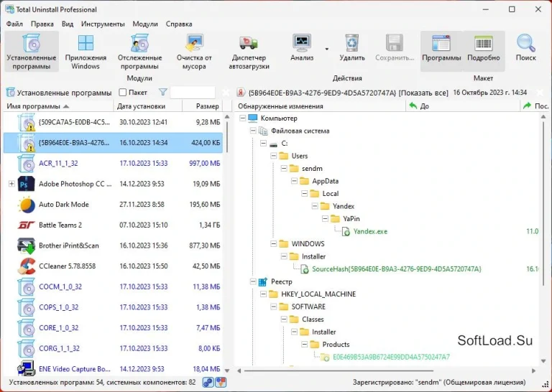Click the Обнаруженные изменения column header

(320, 106)
